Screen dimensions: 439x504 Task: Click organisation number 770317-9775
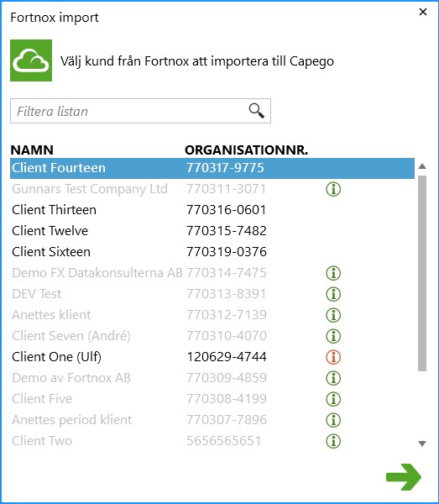click(x=225, y=168)
